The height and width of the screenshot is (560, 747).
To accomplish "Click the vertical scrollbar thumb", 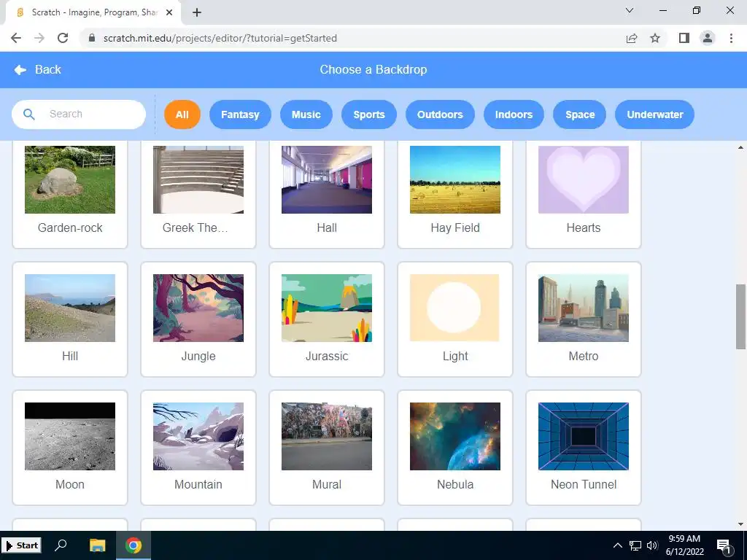I will pos(740,316).
